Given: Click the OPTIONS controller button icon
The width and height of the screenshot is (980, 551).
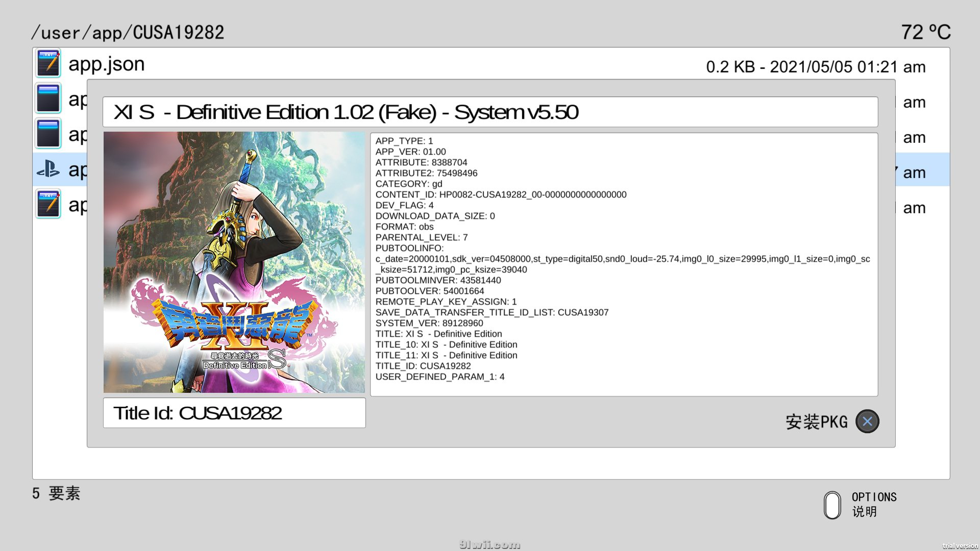Looking at the screenshot, I should click(832, 505).
